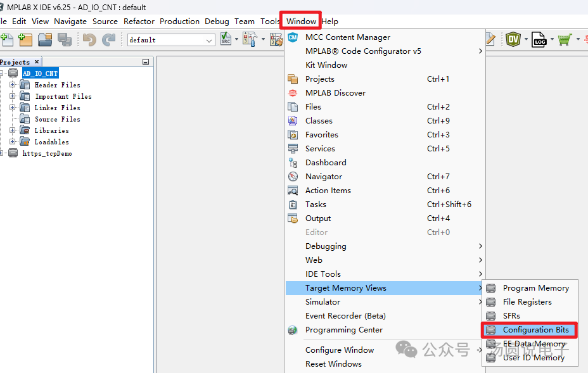588x373 pixels.
Task: Open dropdown arrow next to SRC icon
Action: [236, 39]
